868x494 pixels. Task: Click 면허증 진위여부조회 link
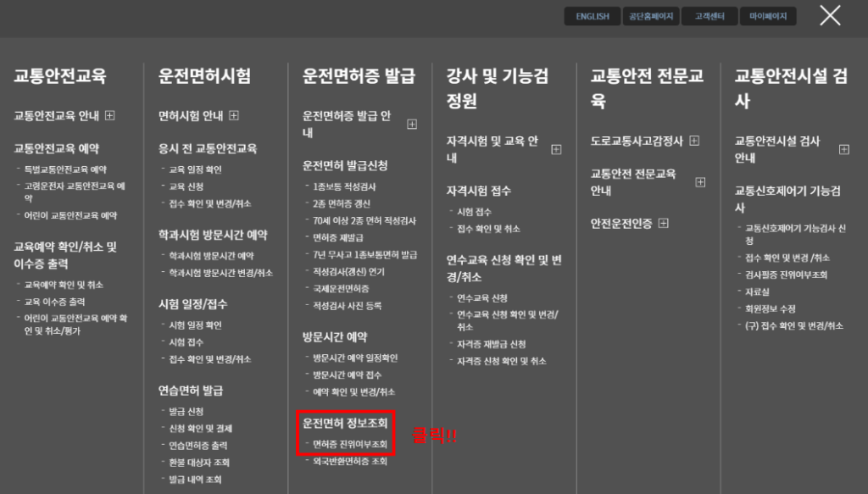click(x=350, y=444)
